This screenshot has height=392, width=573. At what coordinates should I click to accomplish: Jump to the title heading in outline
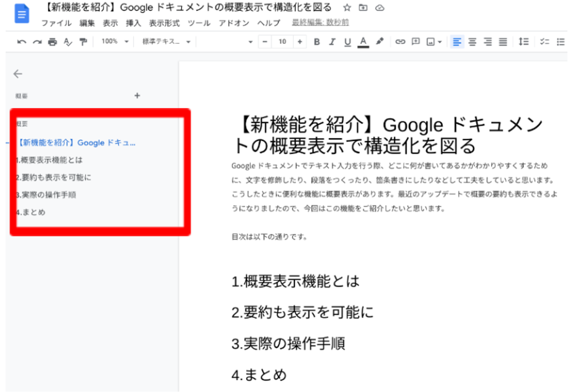coord(77,143)
